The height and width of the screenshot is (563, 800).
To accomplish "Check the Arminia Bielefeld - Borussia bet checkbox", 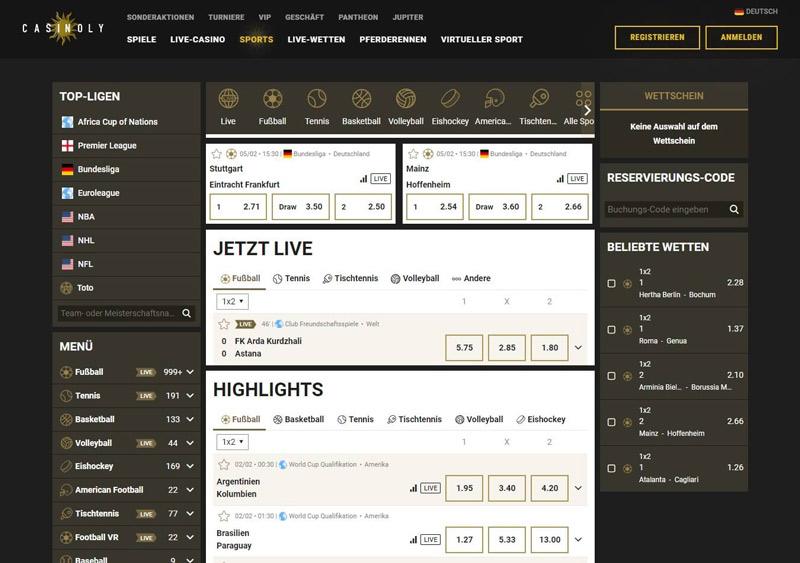I will [611, 376].
